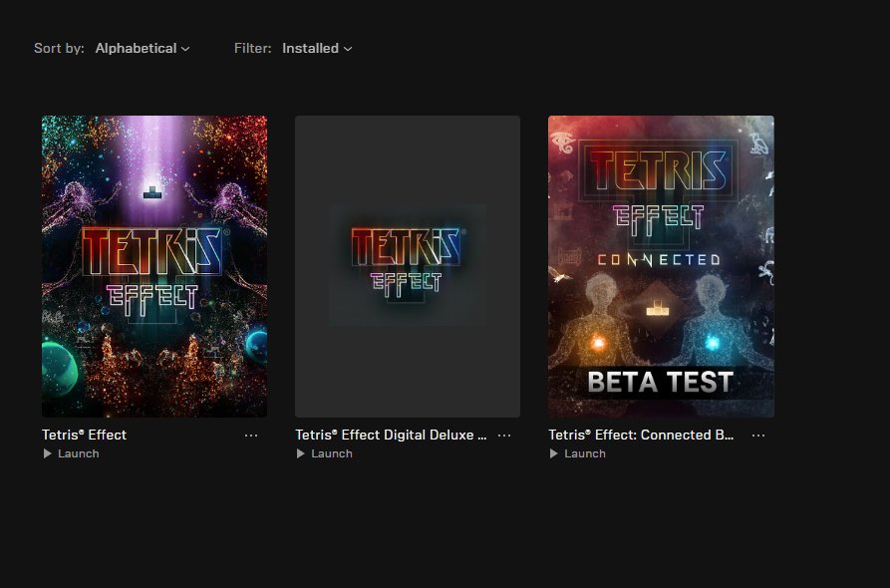Click the 'Sort by:' label
The image size is (890, 588).
pyautogui.click(x=59, y=48)
